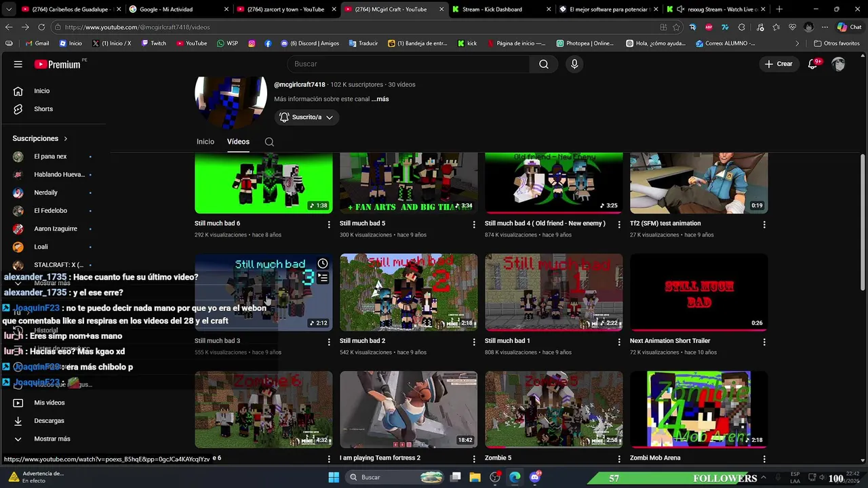Click the search magnifier button
868x488 pixels.
tap(544, 64)
